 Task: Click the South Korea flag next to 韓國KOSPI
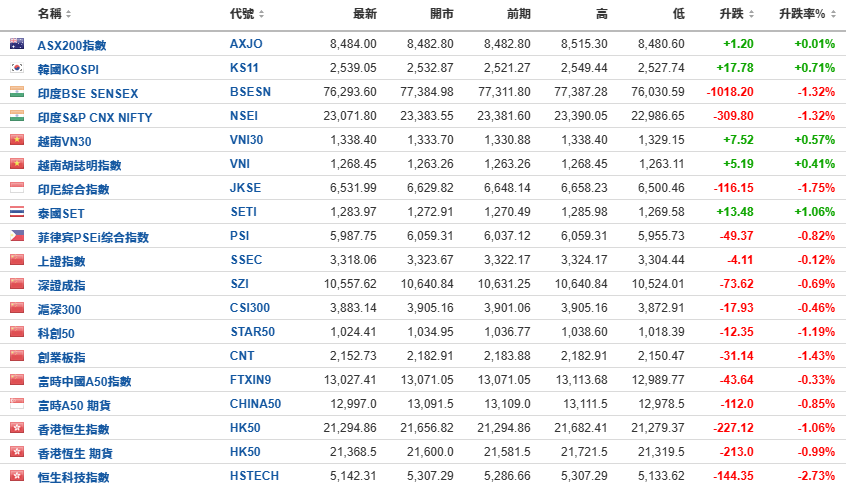[x=17, y=68]
